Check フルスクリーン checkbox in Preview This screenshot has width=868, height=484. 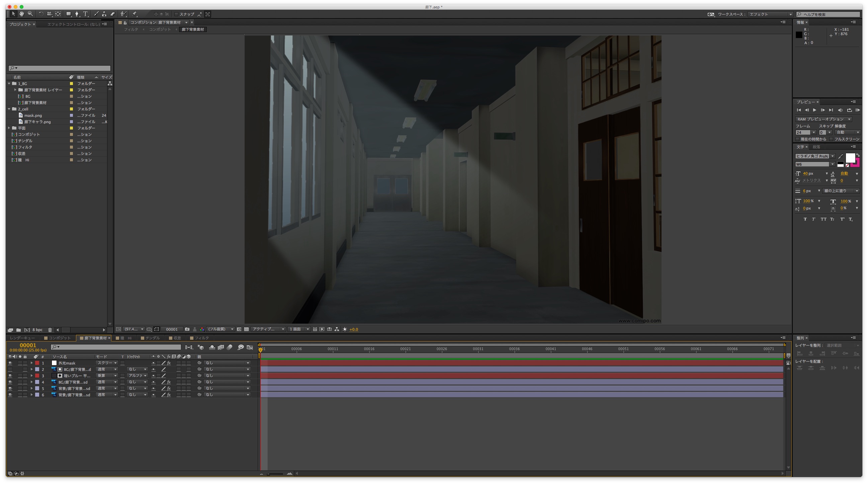[831, 139]
